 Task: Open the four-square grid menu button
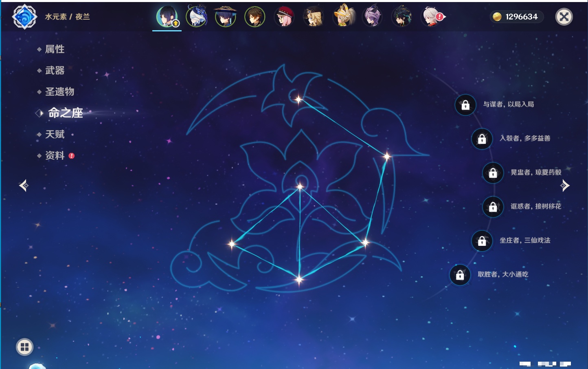24,347
